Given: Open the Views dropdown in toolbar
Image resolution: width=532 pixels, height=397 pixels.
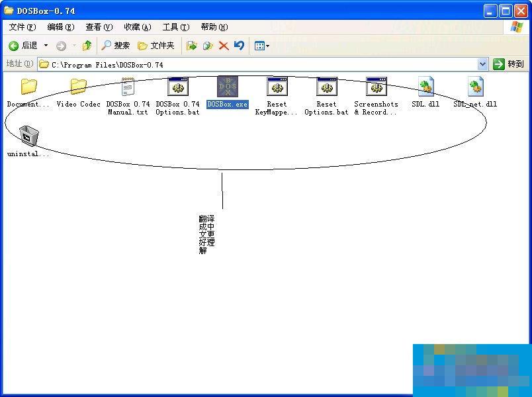Looking at the screenshot, I should (261, 46).
